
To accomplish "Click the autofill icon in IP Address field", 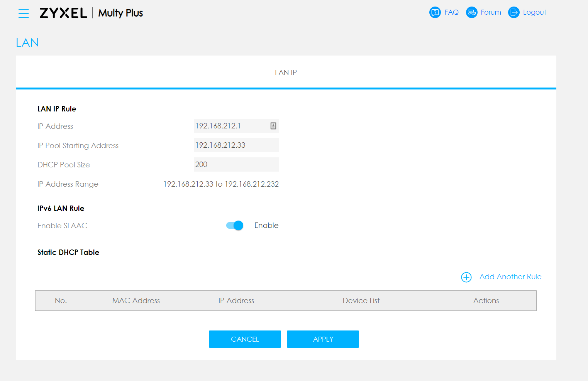I will (273, 126).
